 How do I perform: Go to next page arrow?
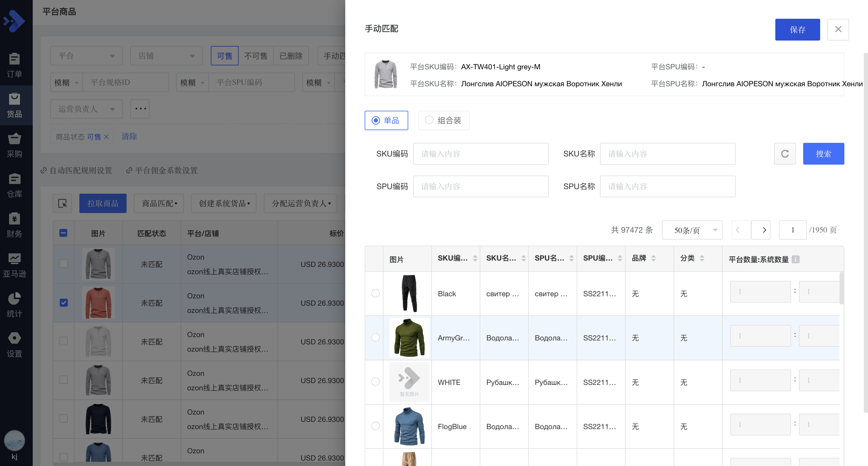click(761, 230)
